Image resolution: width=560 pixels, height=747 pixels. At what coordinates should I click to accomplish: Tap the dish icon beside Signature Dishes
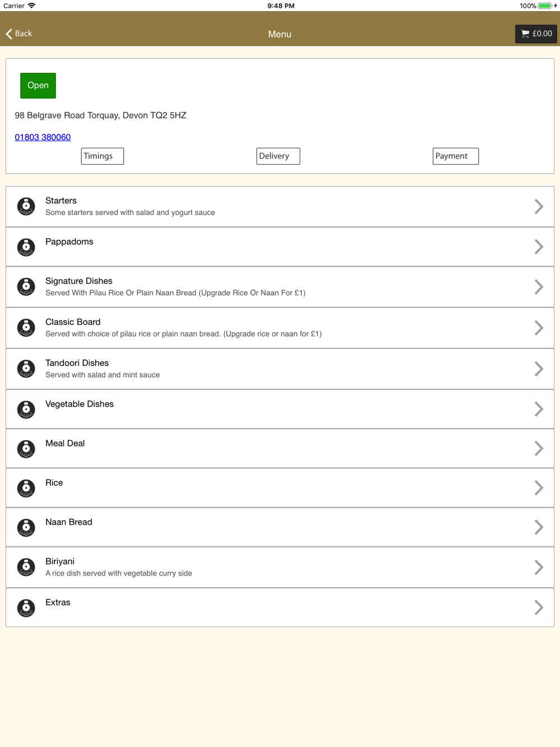[26, 287]
